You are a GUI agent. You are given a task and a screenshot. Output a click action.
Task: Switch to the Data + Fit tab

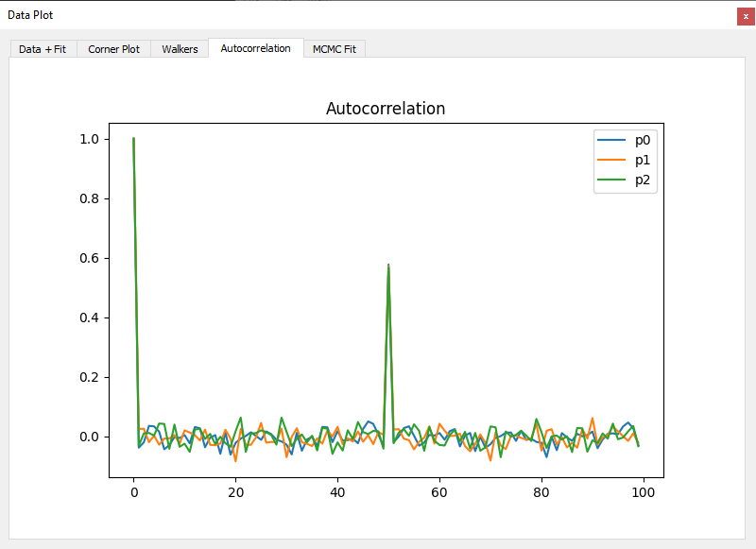pyautogui.click(x=43, y=49)
